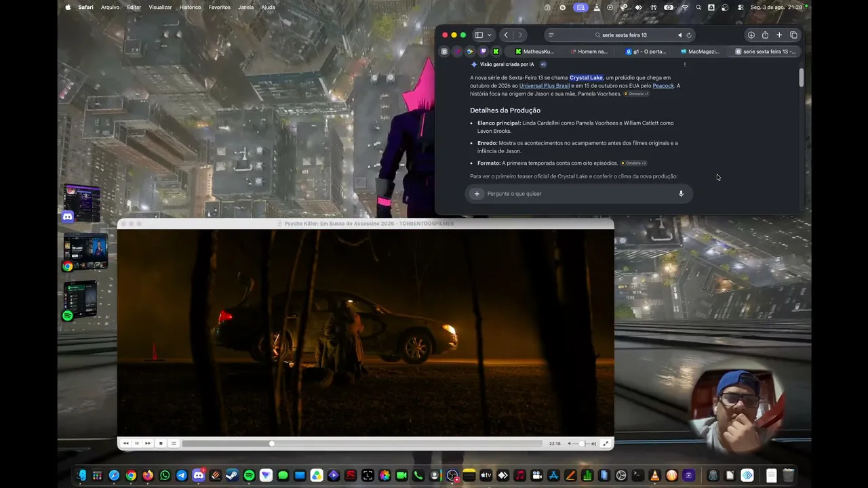Viewport: 868px width, 488px height.
Task: Open Telegram from the Dock
Action: point(182,476)
